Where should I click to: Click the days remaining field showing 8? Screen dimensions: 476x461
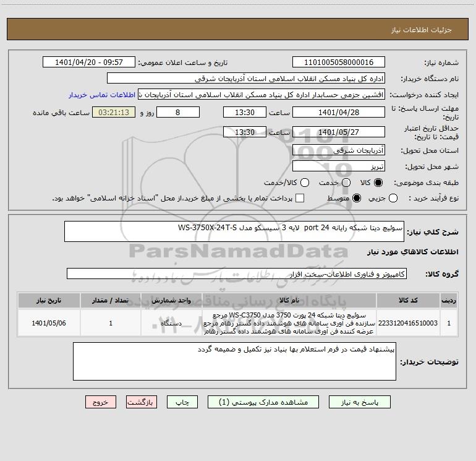click(178, 112)
